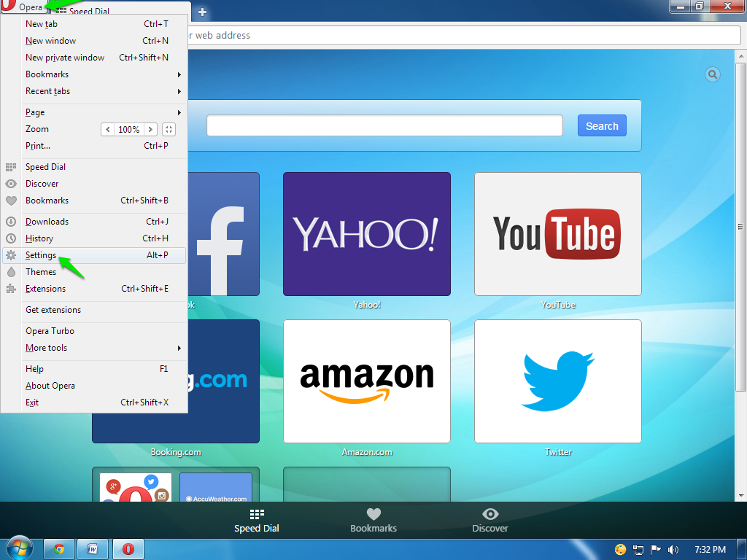Decrease zoom with the left arrow

click(108, 129)
